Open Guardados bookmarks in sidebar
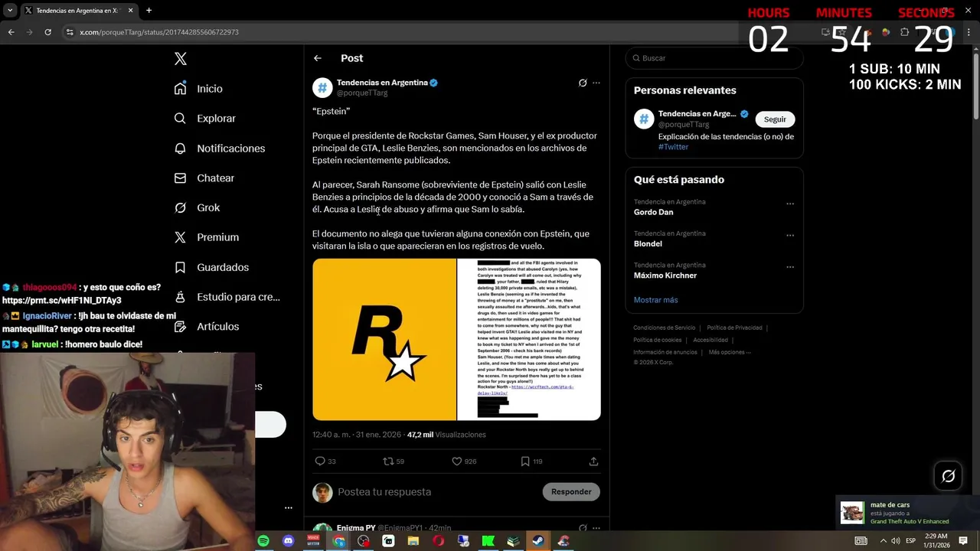 coord(212,267)
